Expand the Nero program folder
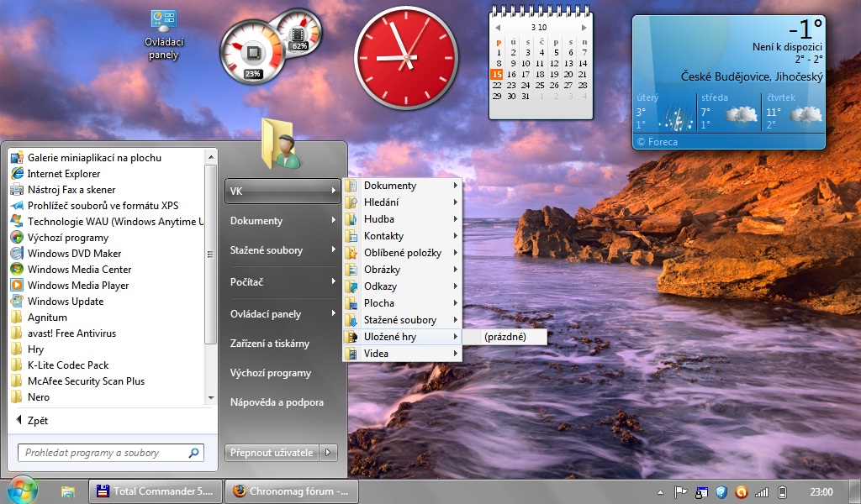861x504 pixels. point(39,397)
